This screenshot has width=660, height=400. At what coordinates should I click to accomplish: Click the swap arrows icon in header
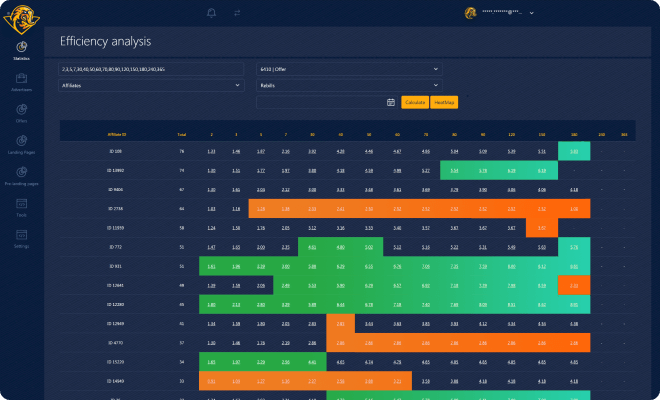click(237, 13)
